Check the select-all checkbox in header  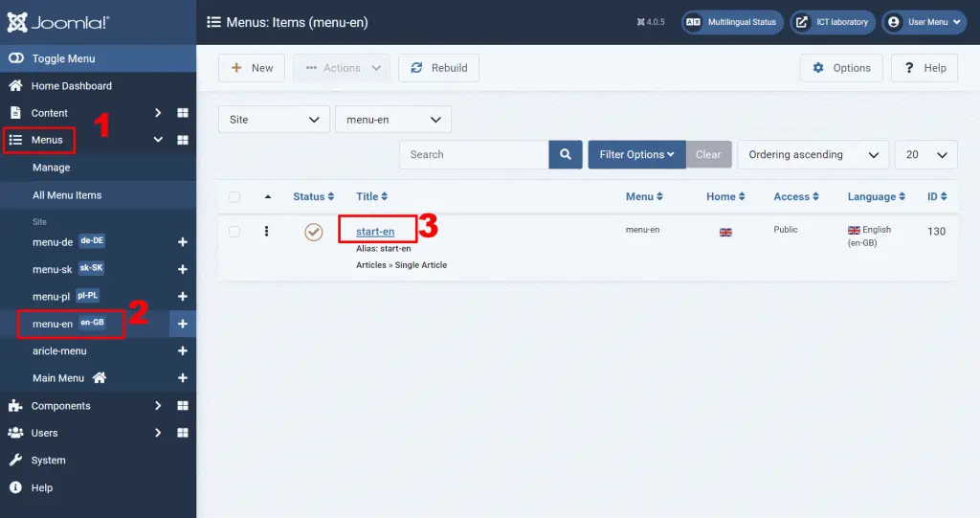234,197
